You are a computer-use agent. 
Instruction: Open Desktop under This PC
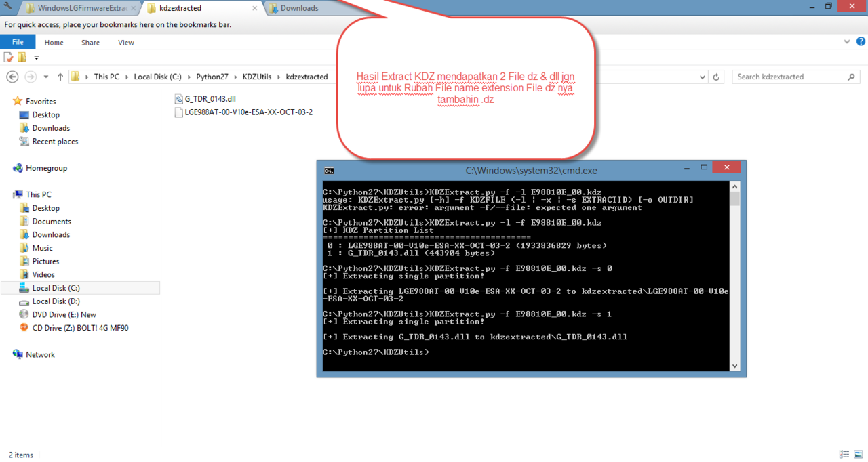45,208
